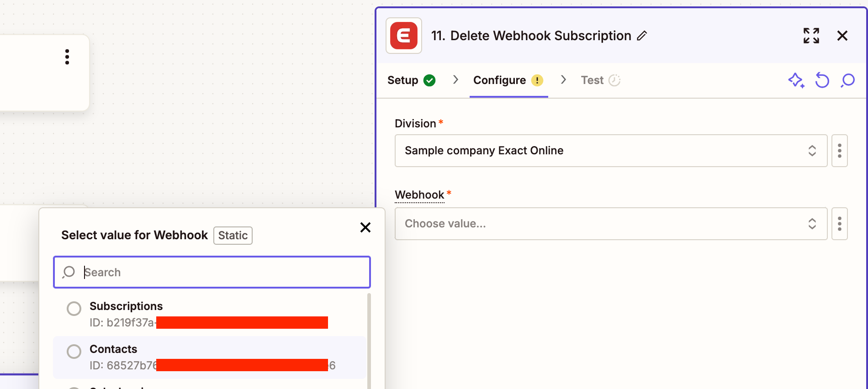Rename step using the pencil edit icon

click(x=642, y=36)
